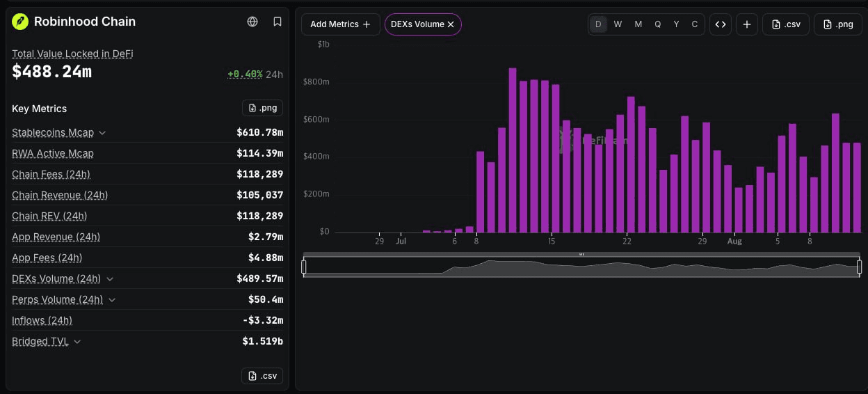Open the globe website icon
The image size is (868, 394).
pyautogui.click(x=252, y=22)
